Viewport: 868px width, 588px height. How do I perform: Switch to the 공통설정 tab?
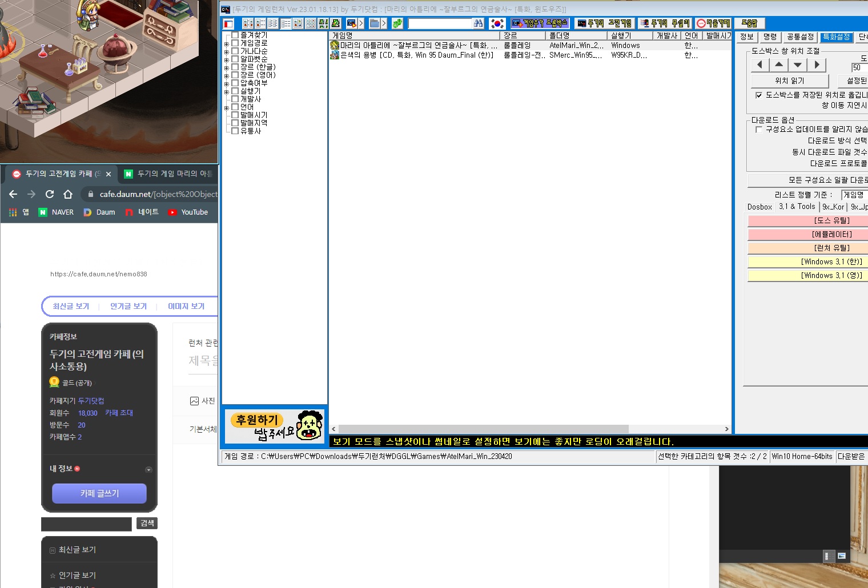coord(799,37)
